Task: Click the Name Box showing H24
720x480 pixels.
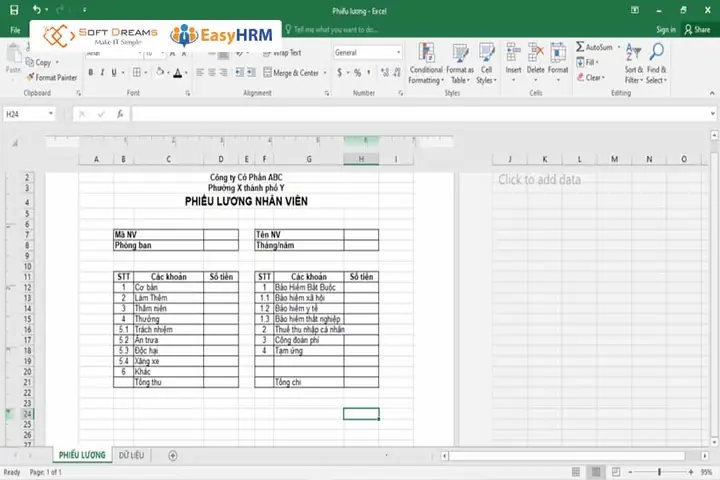Action: click(x=24, y=114)
